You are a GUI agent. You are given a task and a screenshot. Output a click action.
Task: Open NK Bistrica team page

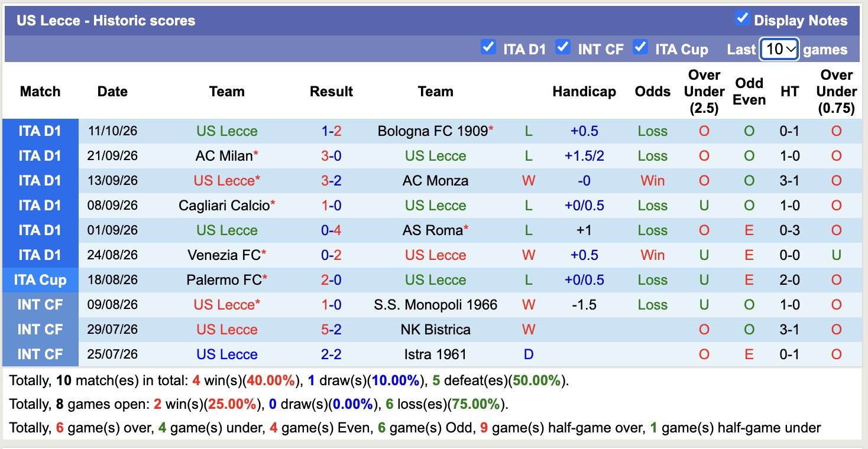pyautogui.click(x=436, y=330)
